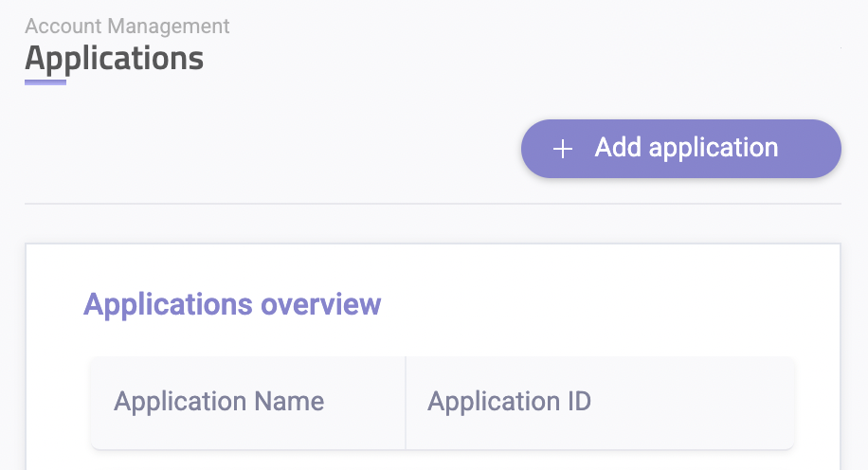Sort by the Application ID column
Image resolution: width=868 pixels, height=470 pixels.
coord(509,401)
